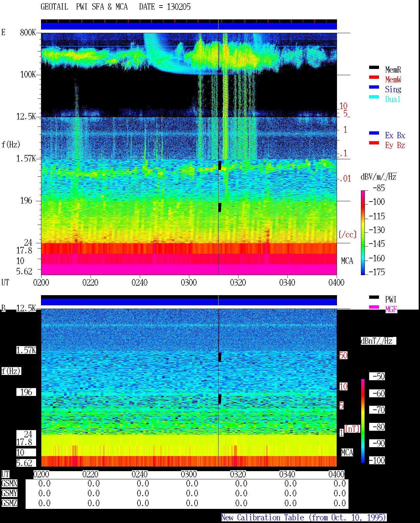Image resolution: width=420 pixels, height=523 pixels.
Task: Click the B panel label
Action: (x=3, y=308)
